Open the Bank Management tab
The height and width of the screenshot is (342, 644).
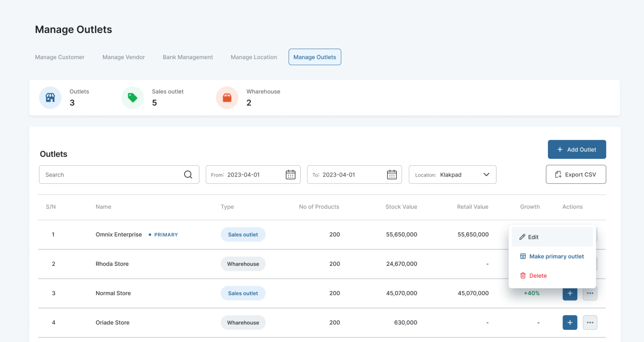coord(187,57)
